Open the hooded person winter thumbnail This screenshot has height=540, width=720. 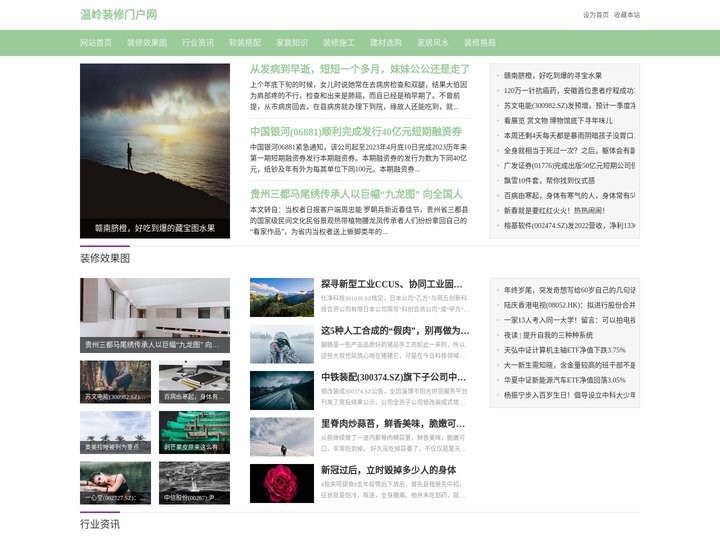click(x=281, y=344)
